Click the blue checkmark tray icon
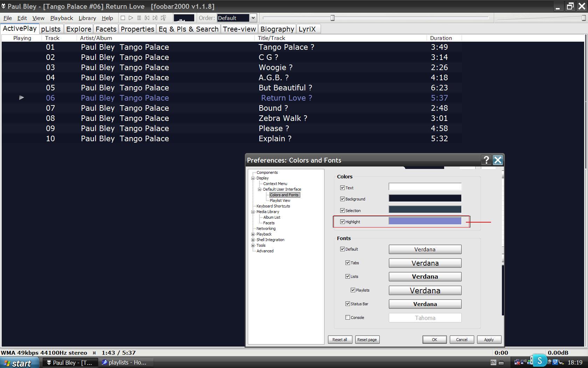This screenshot has height=368, width=588. pyautogui.click(x=555, y=362)
